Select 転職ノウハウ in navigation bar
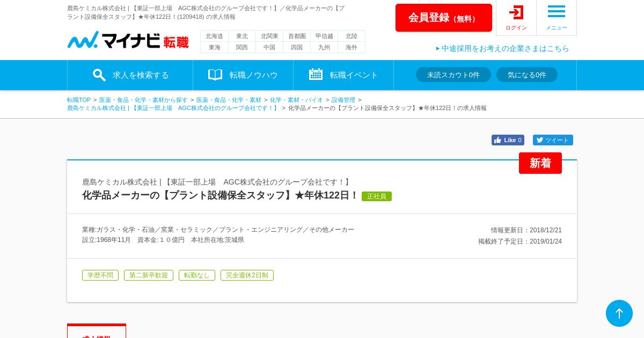 click(243, 75)
